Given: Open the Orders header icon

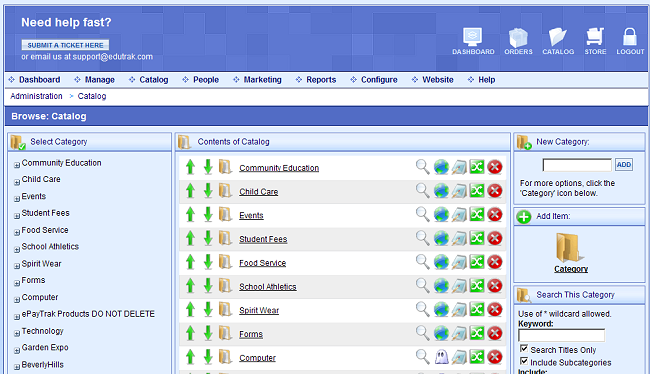Looking at the screenshot, I should point(518,41).
